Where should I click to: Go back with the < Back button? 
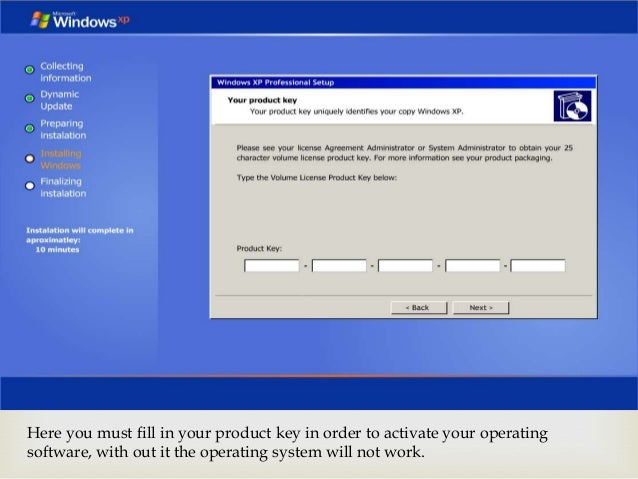pos(418,308)
